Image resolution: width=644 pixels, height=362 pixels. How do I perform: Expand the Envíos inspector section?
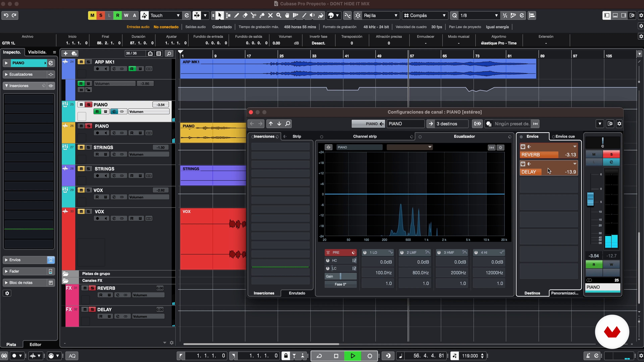coord(6,260)
